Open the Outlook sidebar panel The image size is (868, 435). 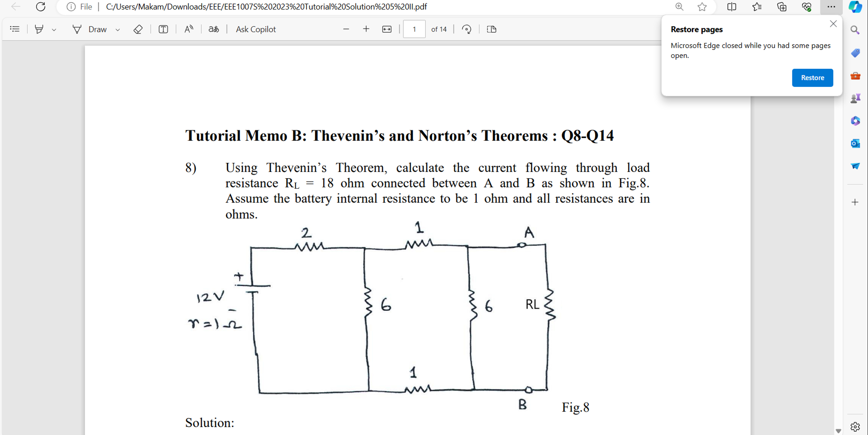tap(855, 143)
